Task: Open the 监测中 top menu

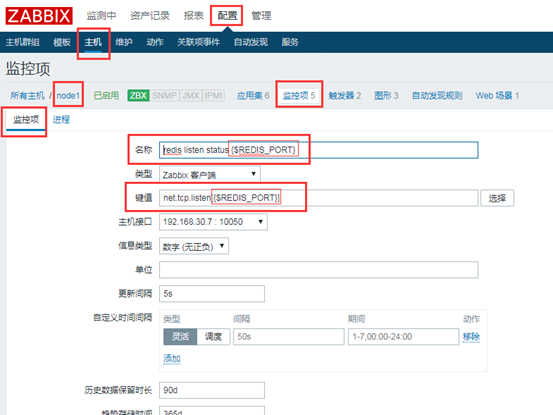Action: click(x=101, y=16)
